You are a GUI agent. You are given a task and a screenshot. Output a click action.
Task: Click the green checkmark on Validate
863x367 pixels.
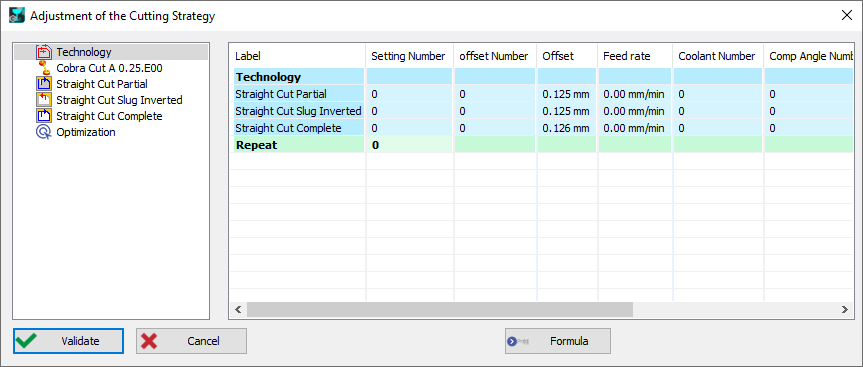(27, 341)
